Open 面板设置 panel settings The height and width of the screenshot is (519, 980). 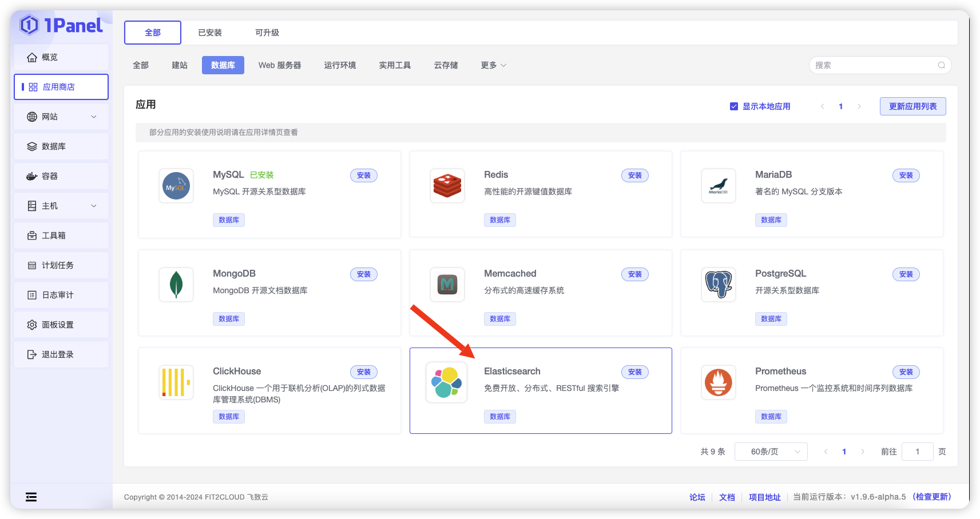(x=61, y=325)
